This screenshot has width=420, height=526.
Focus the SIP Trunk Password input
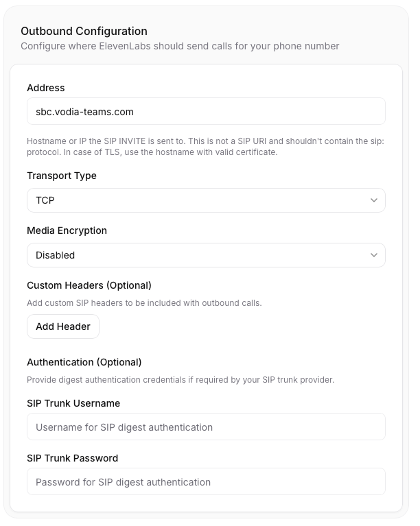click(206, 481)
